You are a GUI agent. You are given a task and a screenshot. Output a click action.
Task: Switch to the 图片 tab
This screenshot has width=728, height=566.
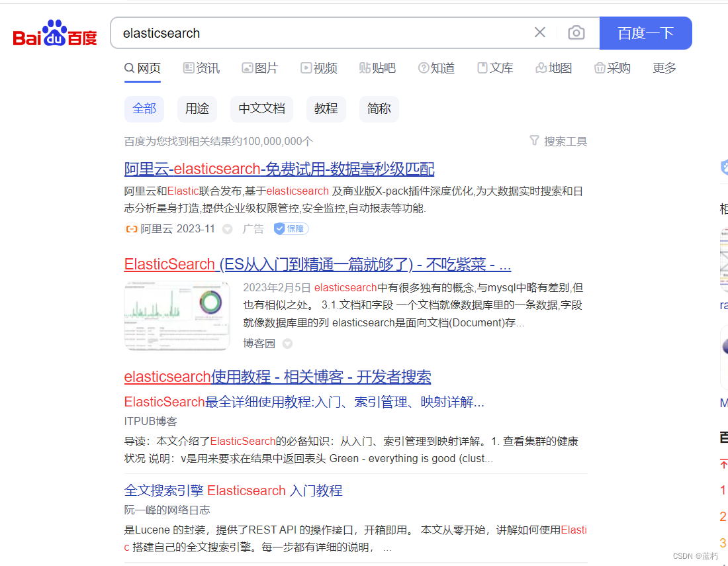pos(260,68)
